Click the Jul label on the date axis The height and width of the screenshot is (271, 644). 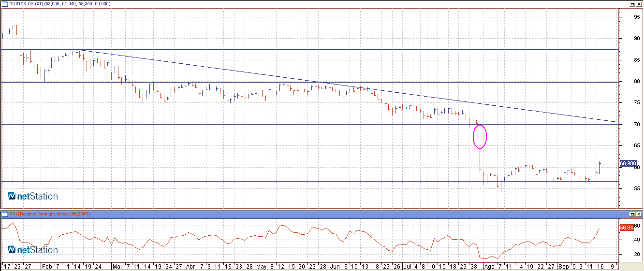408,266
